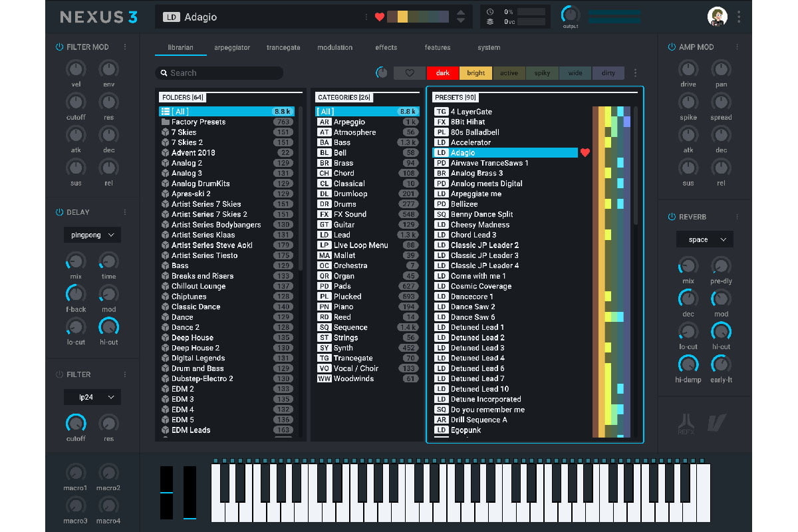Screen dimensions: 798x532
Task: Select the Factory Presets folder
Action: (x=227, y=122)
